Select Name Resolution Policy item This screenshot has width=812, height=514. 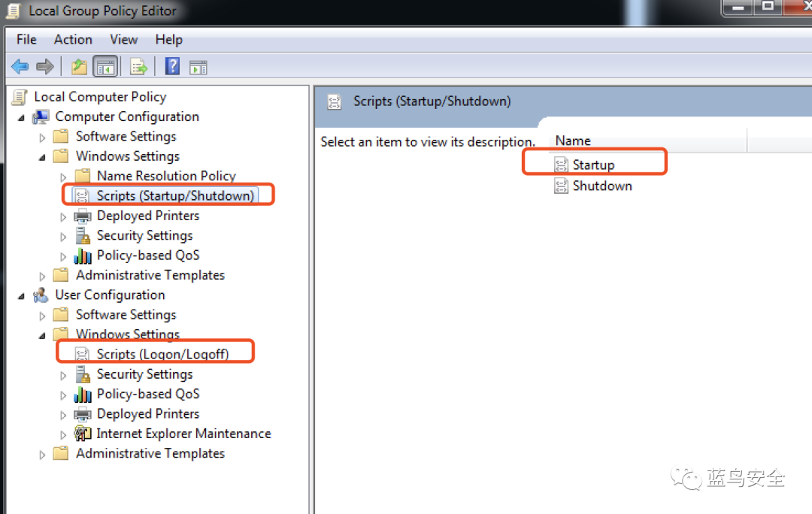coord(166,176)
